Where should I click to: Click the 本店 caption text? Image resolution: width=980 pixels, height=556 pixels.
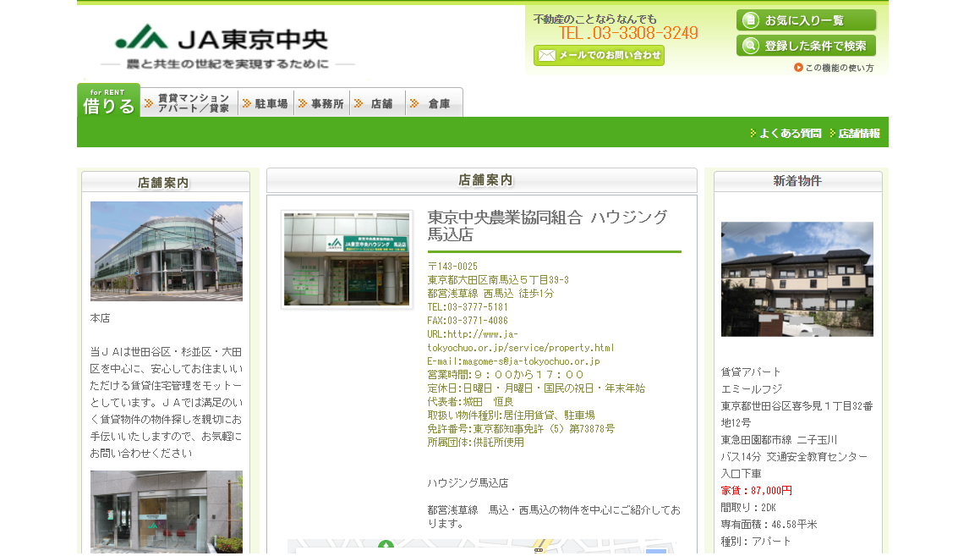100,318
